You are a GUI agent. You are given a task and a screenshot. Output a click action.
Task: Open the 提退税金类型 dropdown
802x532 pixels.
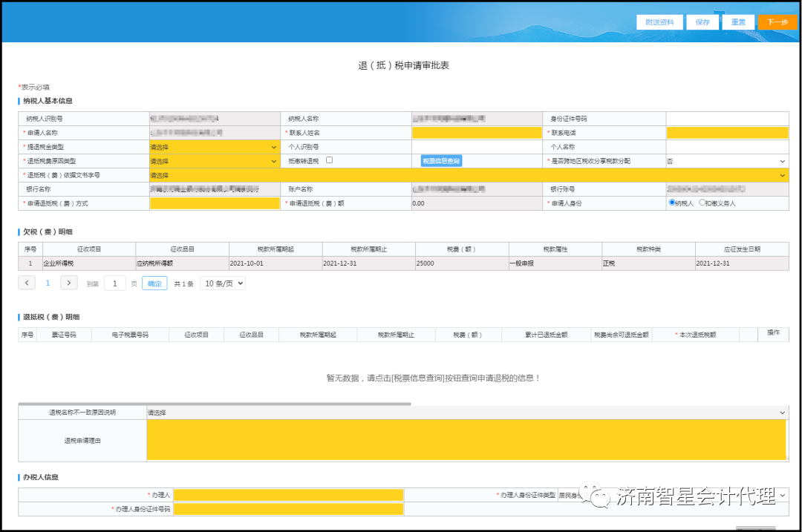(215, 147)
